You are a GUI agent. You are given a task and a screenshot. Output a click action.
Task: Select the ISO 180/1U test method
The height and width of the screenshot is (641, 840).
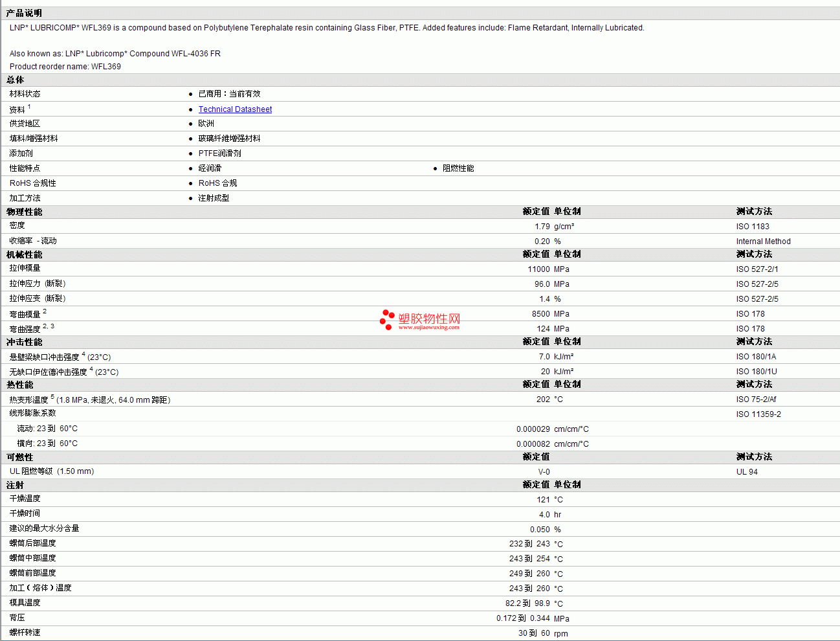(x=757, y=372)
